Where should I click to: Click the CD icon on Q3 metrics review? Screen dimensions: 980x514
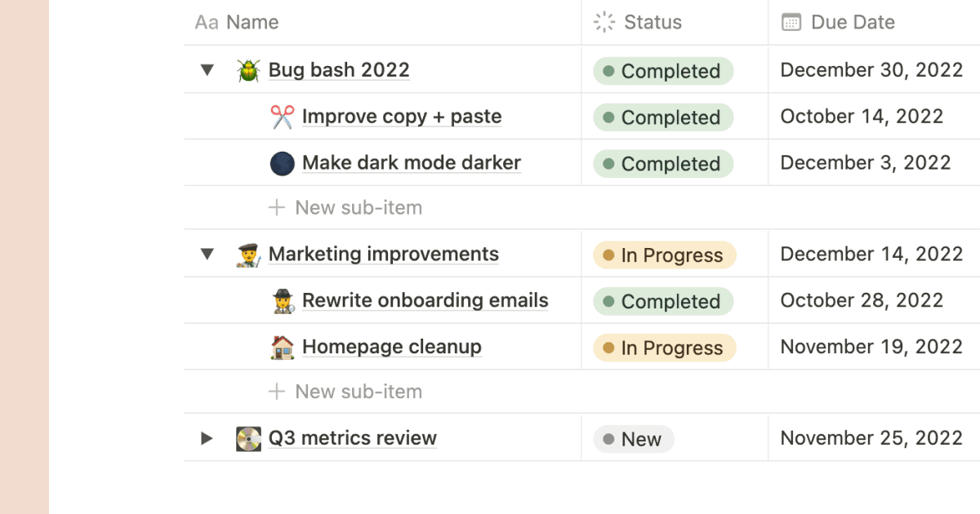pyautogui.click(x=248, y=438)
